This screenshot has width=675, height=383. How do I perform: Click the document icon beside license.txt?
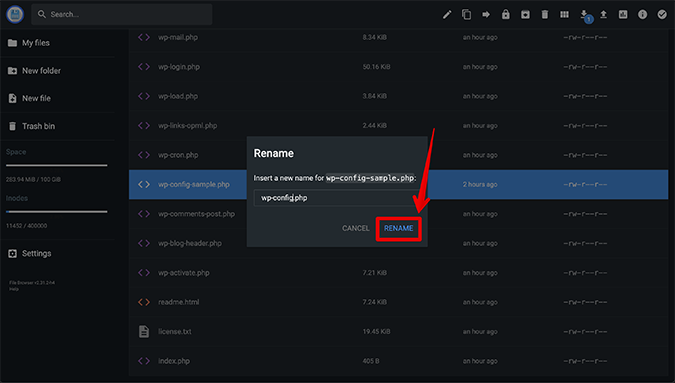point(144,331)
